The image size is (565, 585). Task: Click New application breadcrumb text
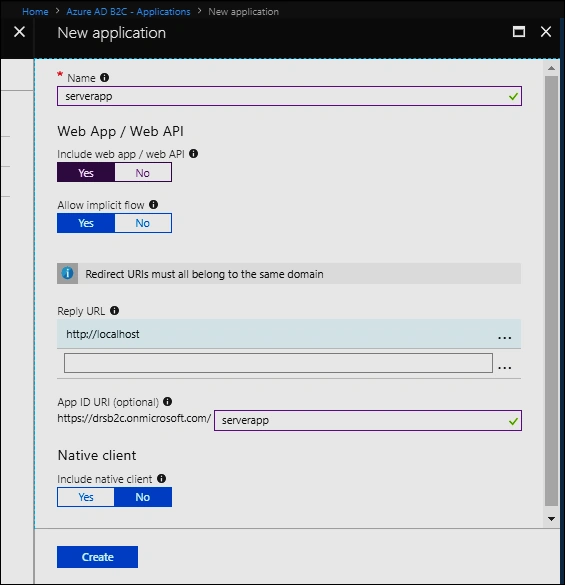[x=243, y=12]
